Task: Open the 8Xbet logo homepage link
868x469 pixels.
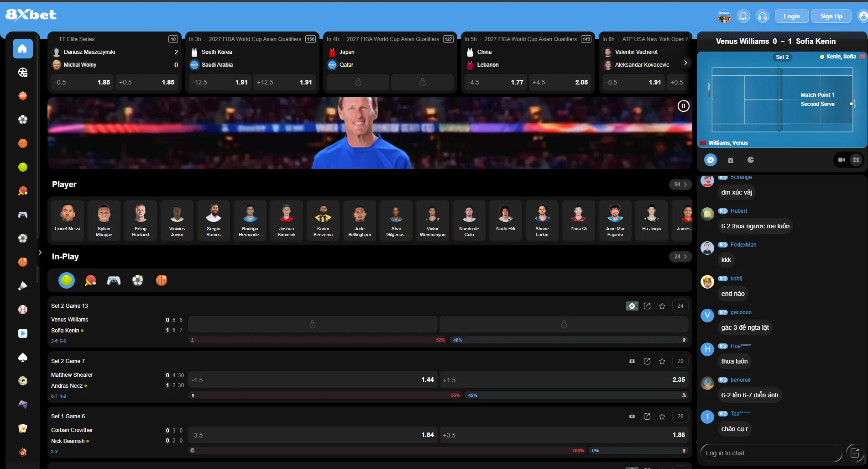Action: click(x=31, y=15)
